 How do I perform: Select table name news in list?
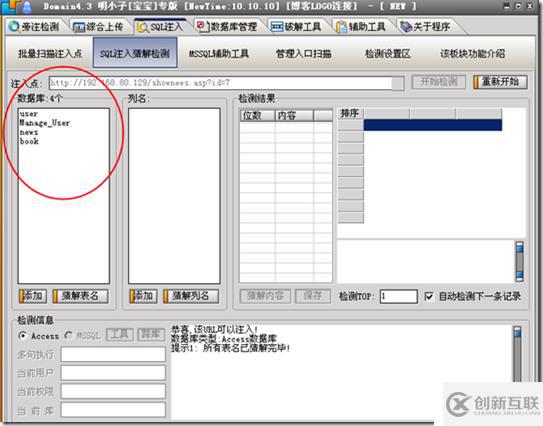coord(29,132)
